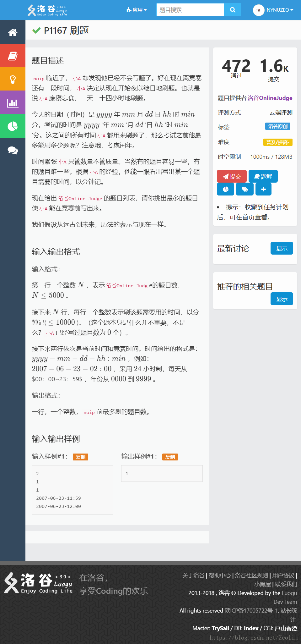Screen dimensions: 301x644
Task: Add problem to plan with plus button
Action: point(263,189)
